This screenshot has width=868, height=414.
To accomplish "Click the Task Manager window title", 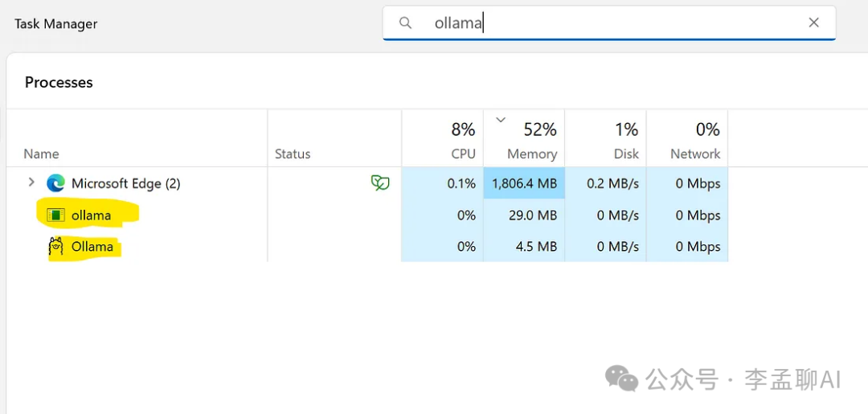I will click(x=56, y=24).
